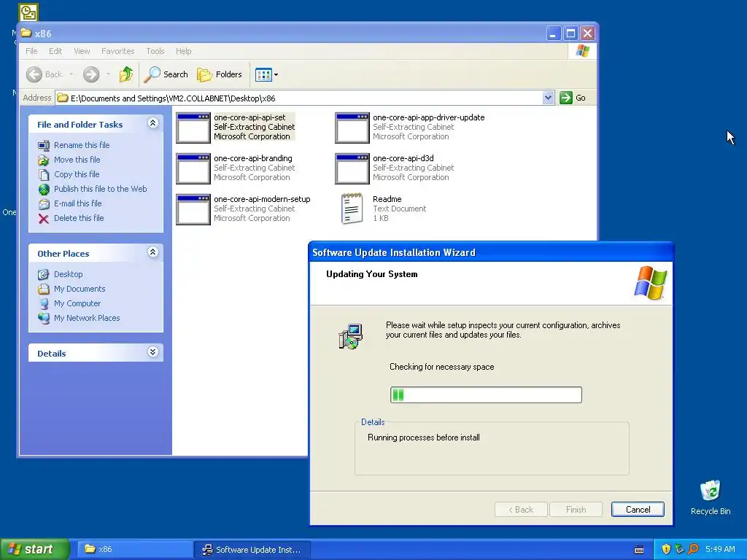The height and width of the screenshot is (560, 747).
Task: Select the one-core-api-app-driver-update file icon
Action: pos(352,128)
